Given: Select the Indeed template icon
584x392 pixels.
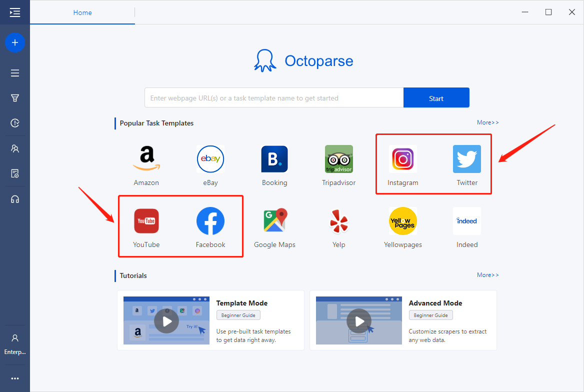Looking at the screenshot, I should (467, 221).
